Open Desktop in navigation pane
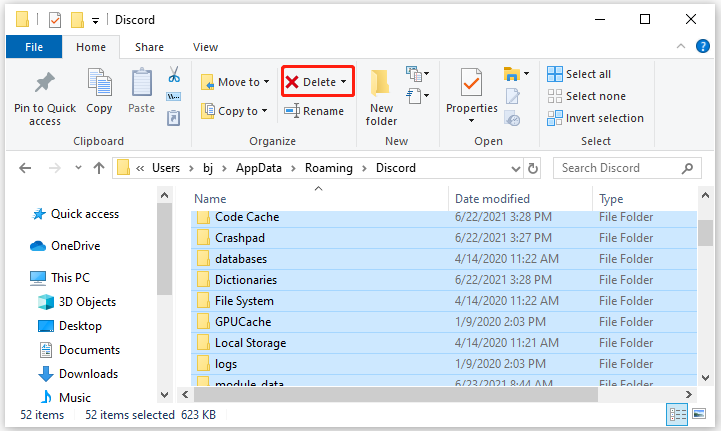The width and height of the screenshot is (721, 431). (69, 326)
